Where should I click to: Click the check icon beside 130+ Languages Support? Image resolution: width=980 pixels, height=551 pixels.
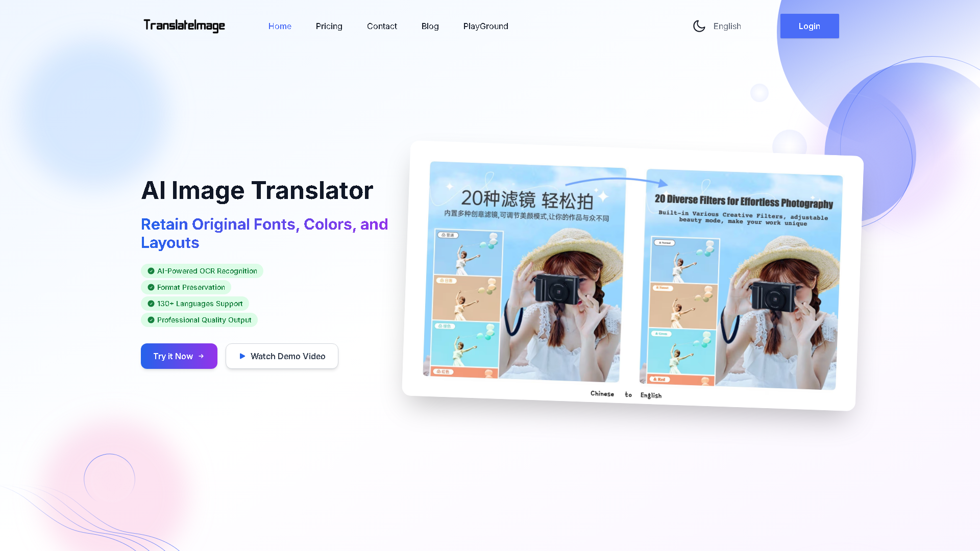[151, 304]
